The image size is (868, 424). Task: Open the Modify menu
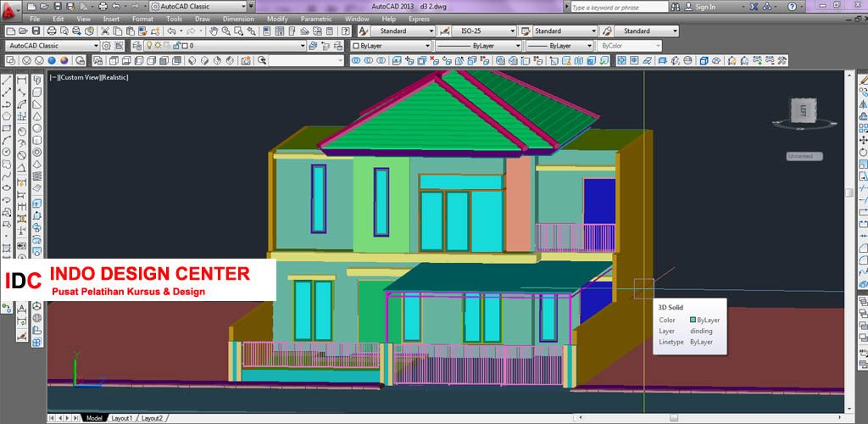[x=277, y=19]
